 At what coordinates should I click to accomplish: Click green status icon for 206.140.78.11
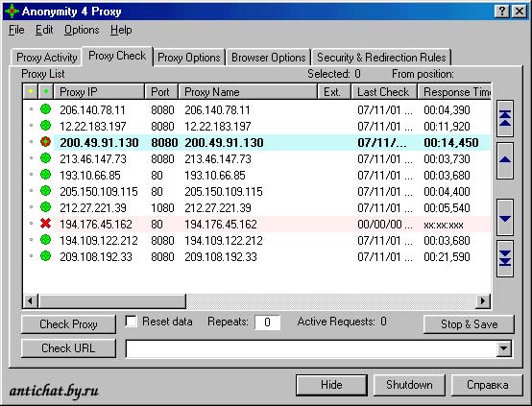[45, 109]
